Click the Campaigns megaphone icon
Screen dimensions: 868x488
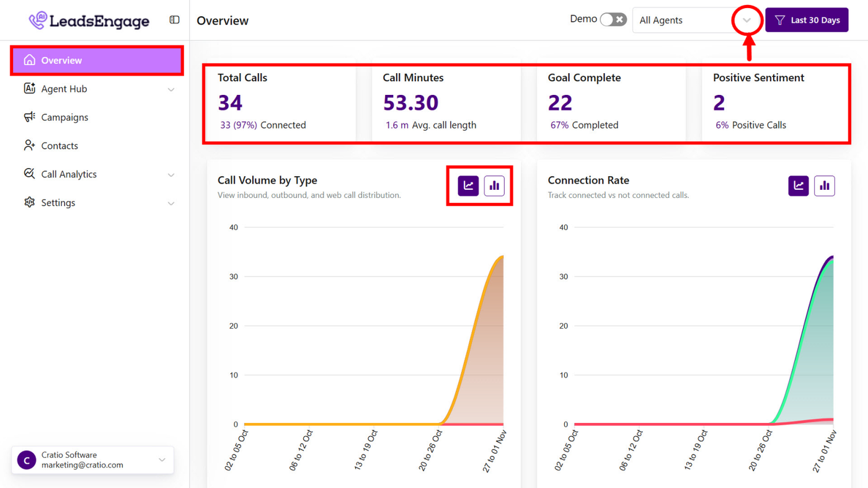pos(29,117)
